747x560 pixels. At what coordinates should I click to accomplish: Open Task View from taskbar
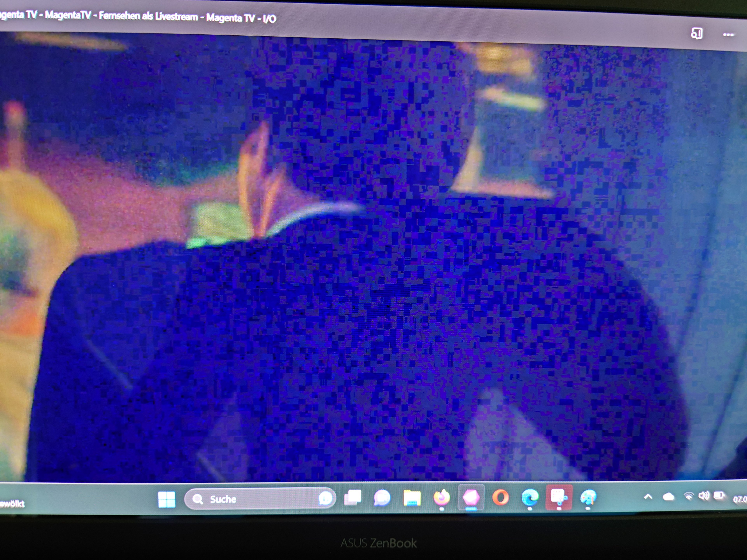[352, 498]
